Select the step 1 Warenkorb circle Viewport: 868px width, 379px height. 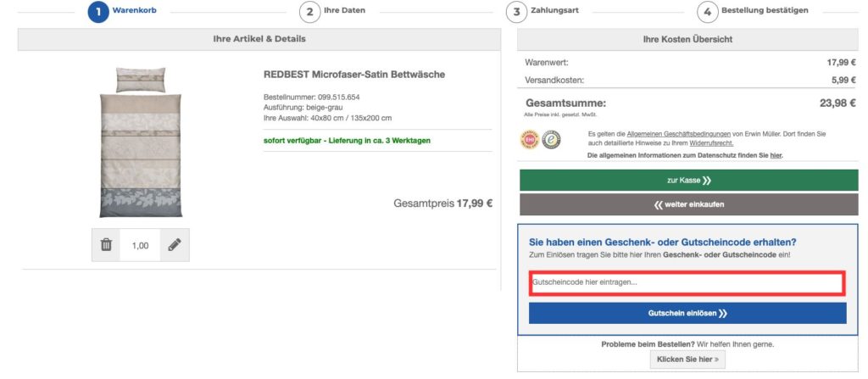pyautogui.click(x=98, y=12)
